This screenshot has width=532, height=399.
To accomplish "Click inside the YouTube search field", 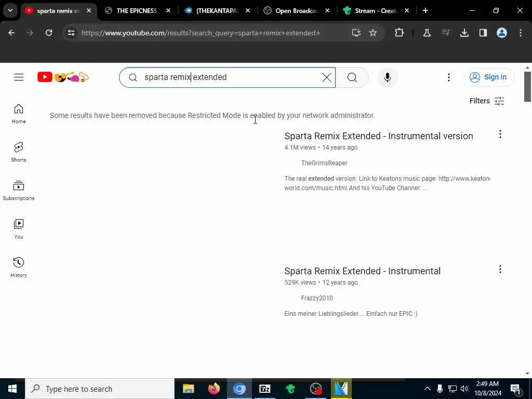I will [x=228, y=77].
